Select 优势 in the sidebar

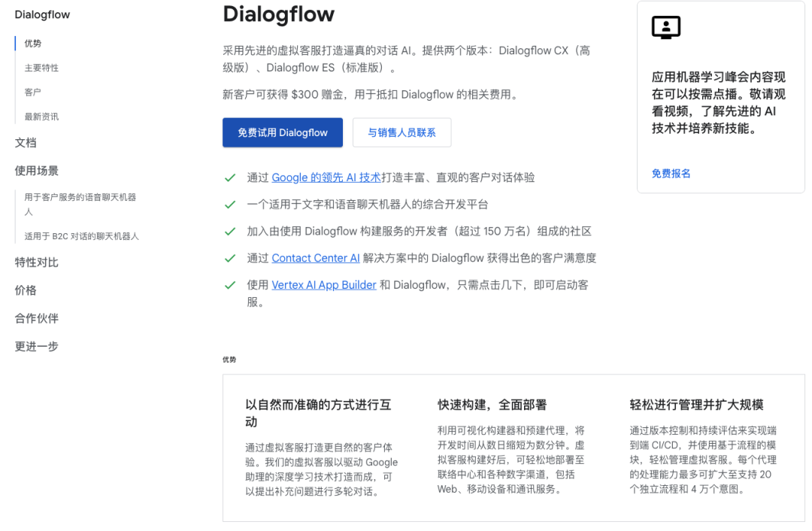(x=33, y=44)
